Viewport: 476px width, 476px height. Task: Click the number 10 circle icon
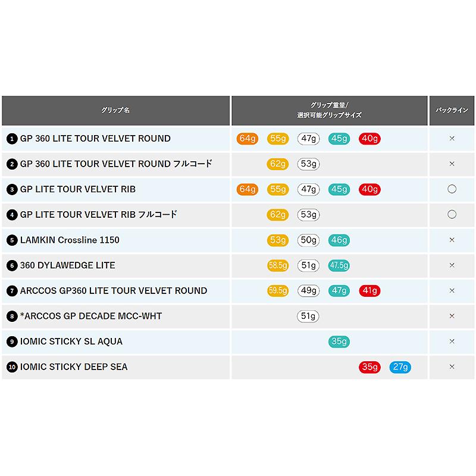[x=12, y=367]
